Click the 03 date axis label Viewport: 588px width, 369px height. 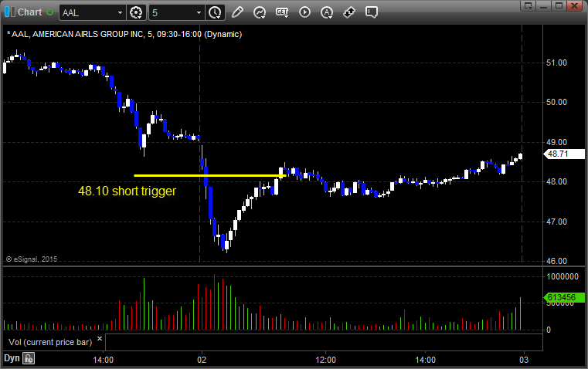(x=524, y=360)
